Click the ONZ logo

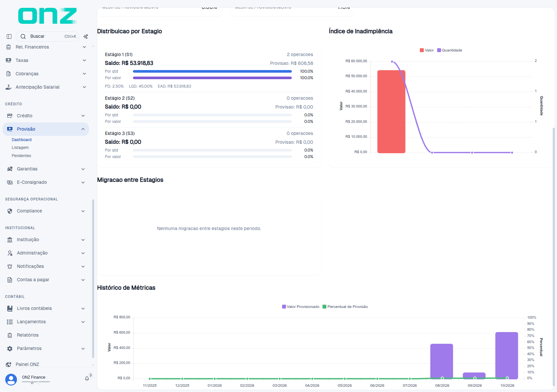pos(48,16)
